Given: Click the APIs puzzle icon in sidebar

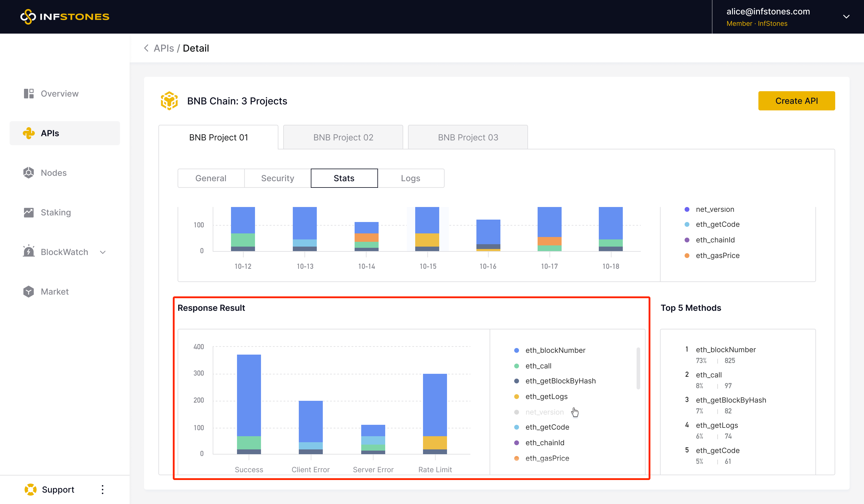Looking at the screenshot, I should pos(29,133).
